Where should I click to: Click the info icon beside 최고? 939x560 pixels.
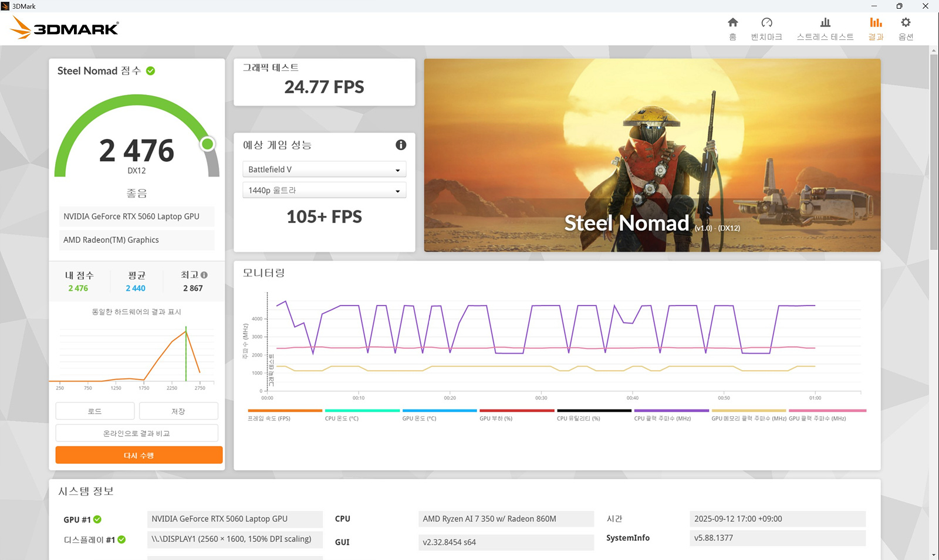pyautogui.click(x=204, y=275)
